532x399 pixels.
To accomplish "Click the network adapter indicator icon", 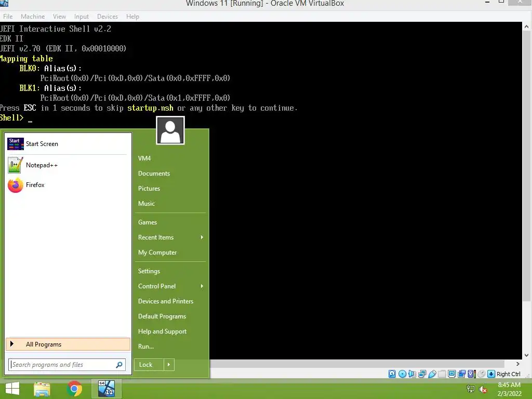I will 422,374.
